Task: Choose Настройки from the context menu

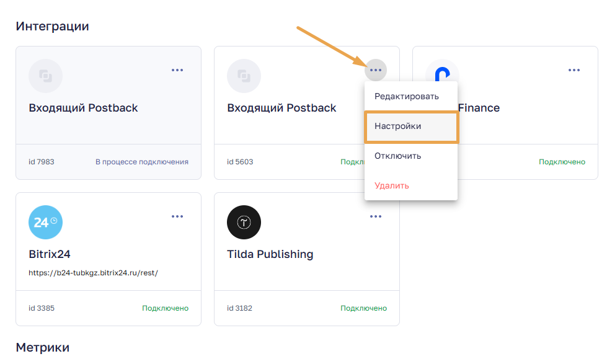Action: click(398, 126)
